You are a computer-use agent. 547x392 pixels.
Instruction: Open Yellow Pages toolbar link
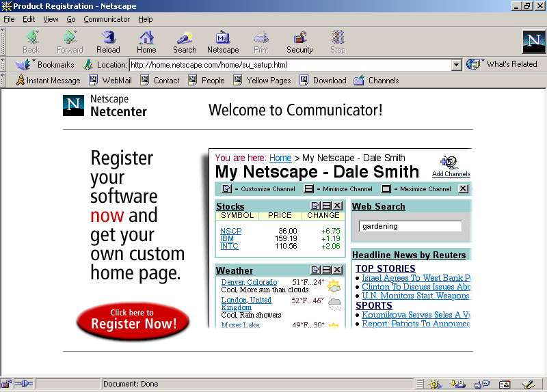pyautogui.click(x=262, y=81)
